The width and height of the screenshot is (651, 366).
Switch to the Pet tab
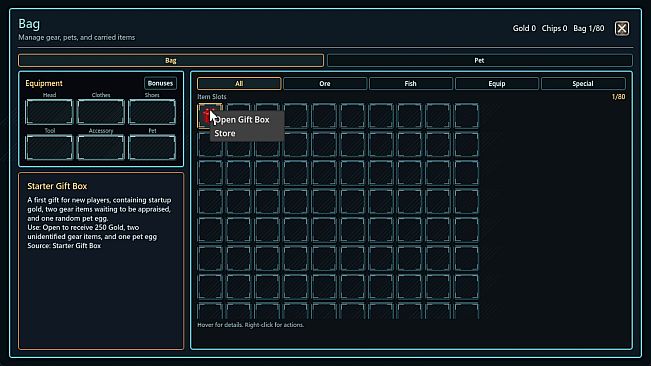480,60
